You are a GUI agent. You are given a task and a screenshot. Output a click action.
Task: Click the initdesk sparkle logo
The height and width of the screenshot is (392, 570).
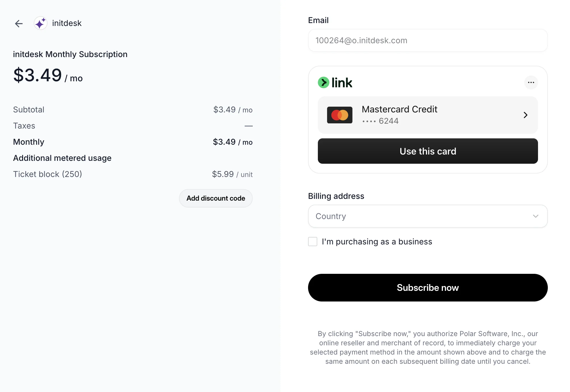tap(40, 23)
